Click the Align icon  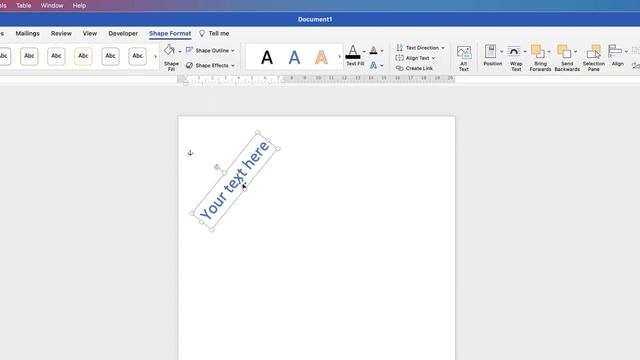coord(615,51)
